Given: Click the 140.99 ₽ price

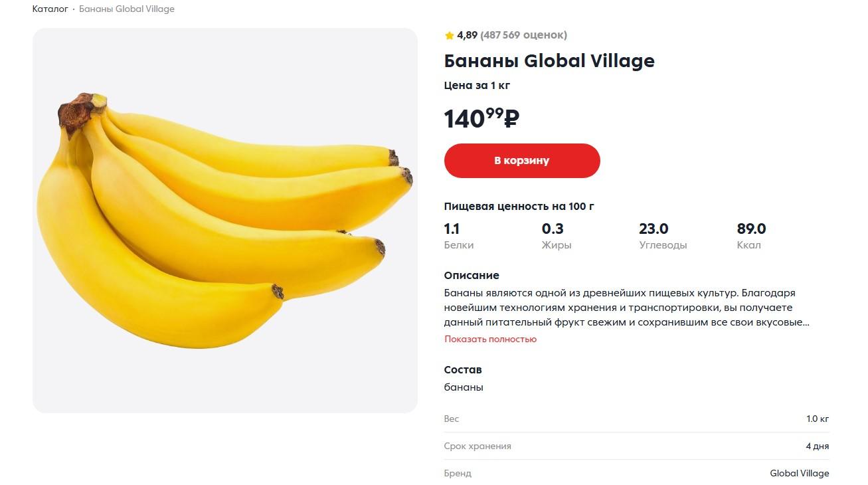Looking at the screenshot, I should point(481,118).
